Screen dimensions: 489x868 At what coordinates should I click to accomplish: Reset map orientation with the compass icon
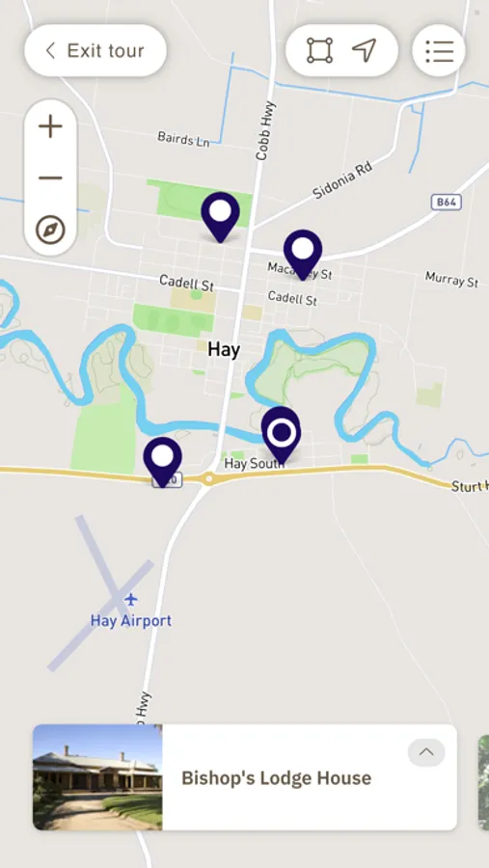(x=50, y=230)
